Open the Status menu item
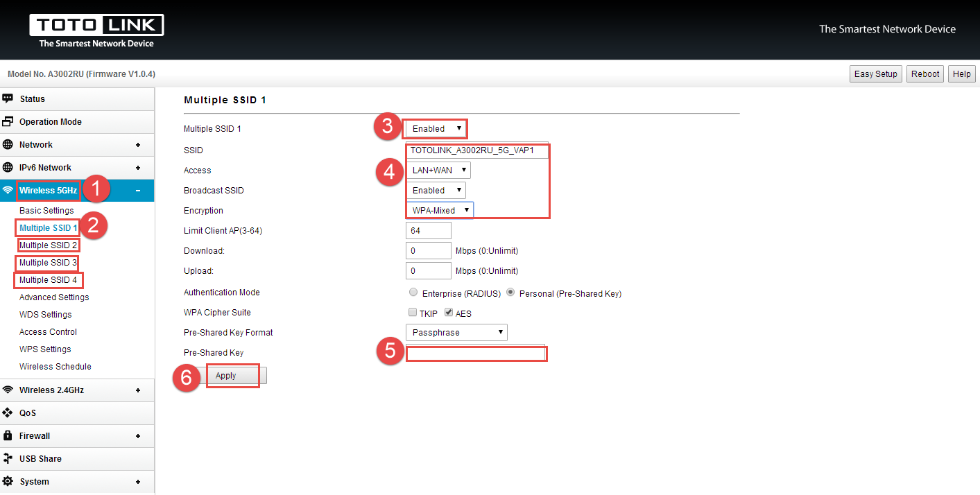This screenshot has width=980, height=495. (77, 99)
